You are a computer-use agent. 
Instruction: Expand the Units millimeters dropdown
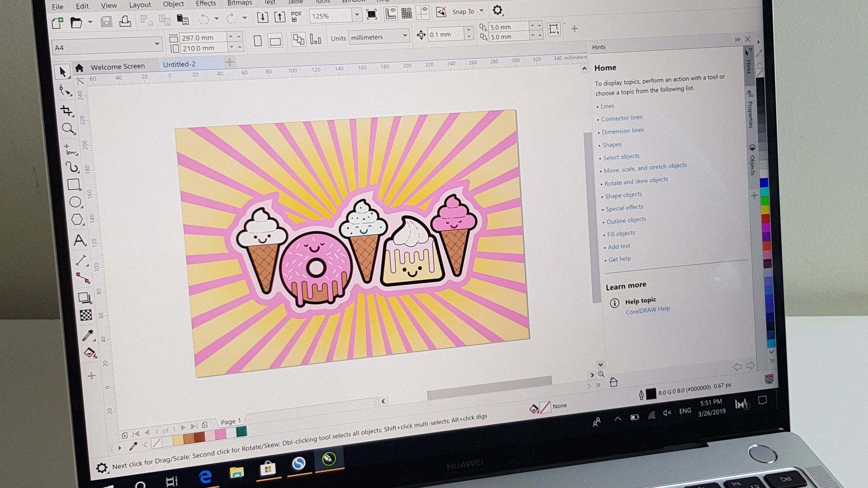coord(405,36)
